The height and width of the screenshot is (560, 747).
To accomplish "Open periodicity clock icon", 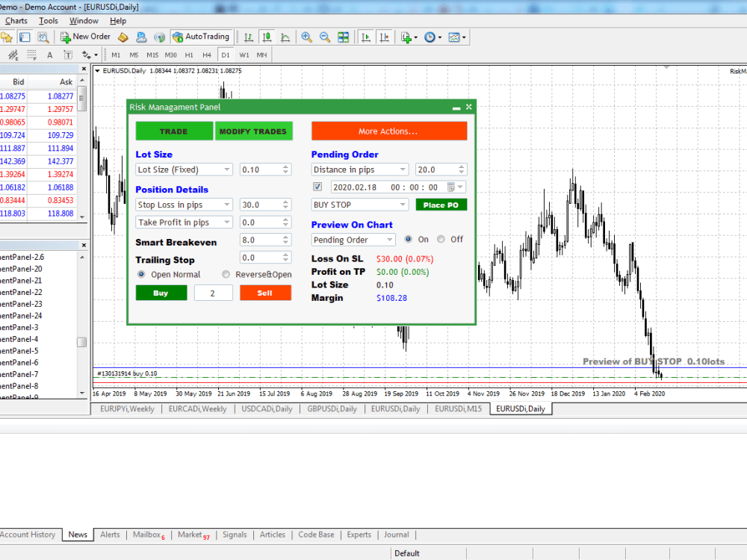I will 430,37.
